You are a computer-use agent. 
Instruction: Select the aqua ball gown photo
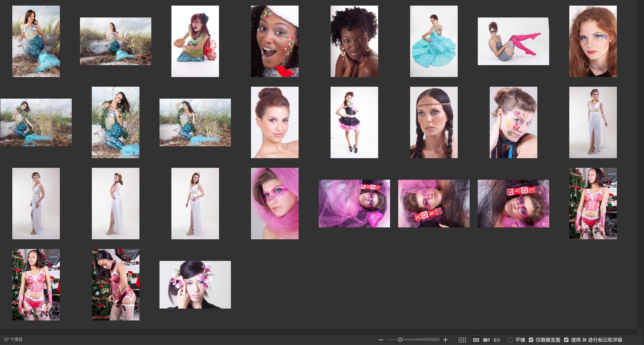tap(434, 41)
